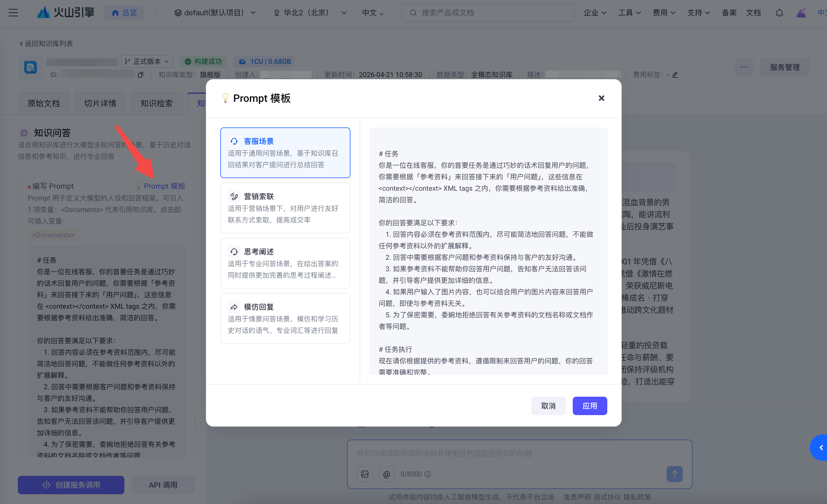Open the 费用 menu

click(663, 13)
